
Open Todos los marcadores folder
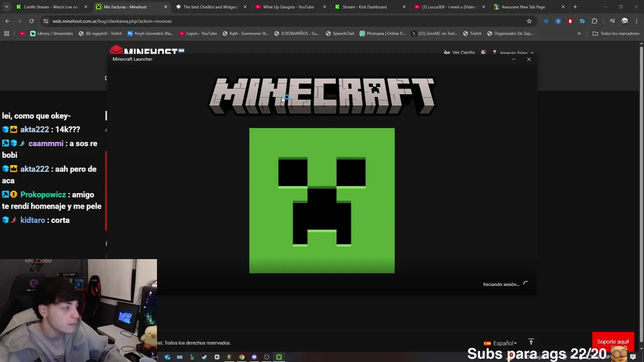616,34
